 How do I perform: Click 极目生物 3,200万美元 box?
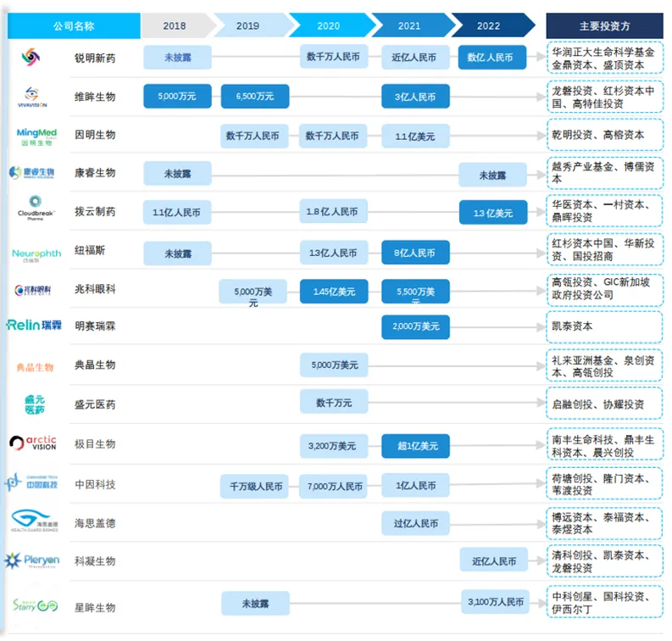click(x=334, y=446)
